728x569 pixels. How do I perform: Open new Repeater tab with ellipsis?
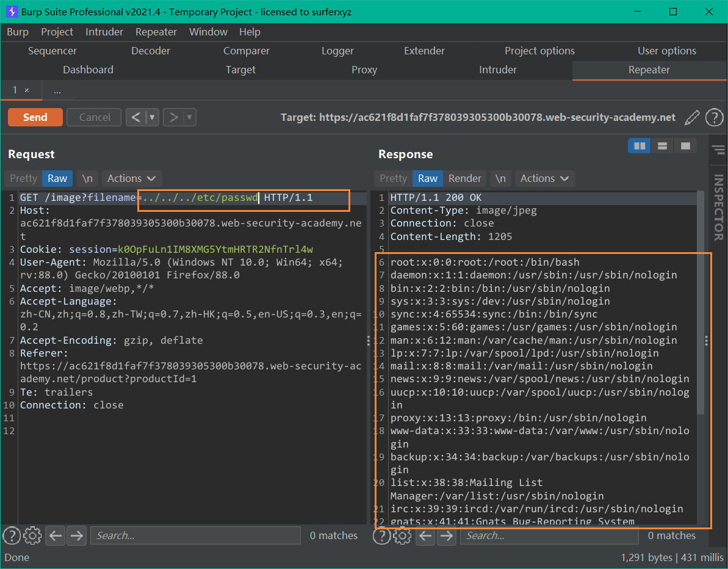pos(57,90)
